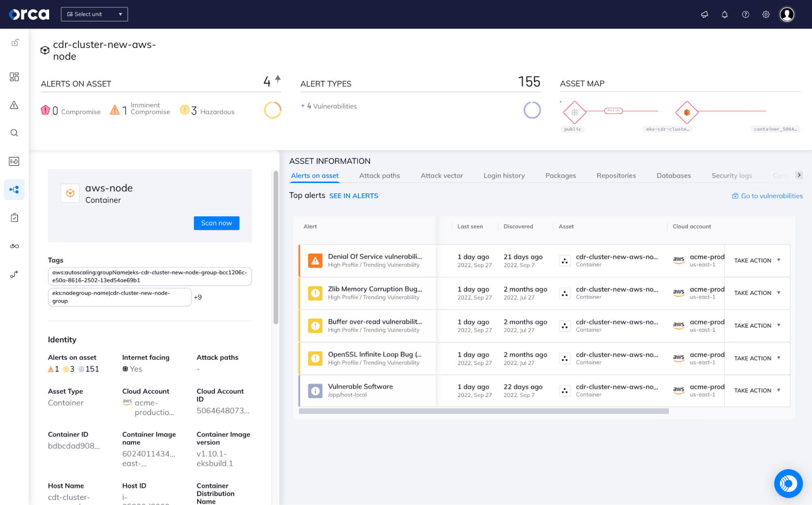The image size is (812, 505).
Task: Click the settings gear in the top bar
Action: coord(766,14)
